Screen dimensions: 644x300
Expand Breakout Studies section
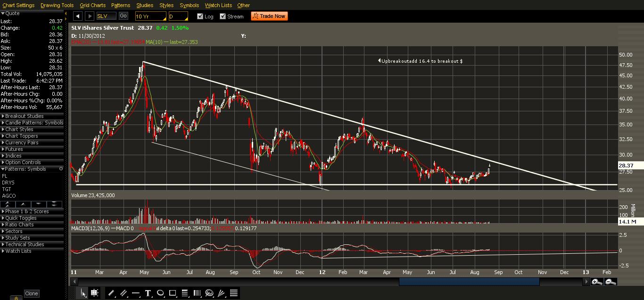coord(32,116)
